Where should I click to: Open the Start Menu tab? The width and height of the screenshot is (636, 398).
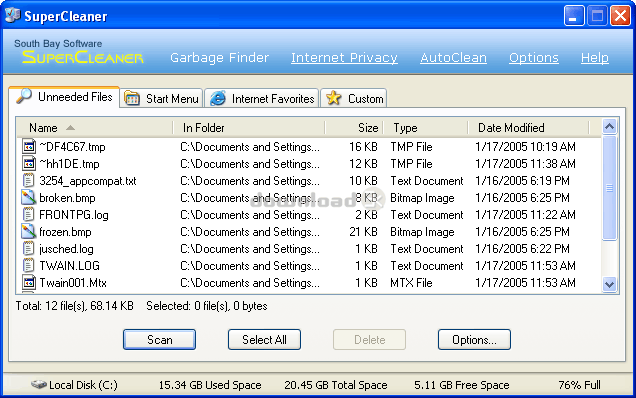pyautogui.click(x=161, y=99)
